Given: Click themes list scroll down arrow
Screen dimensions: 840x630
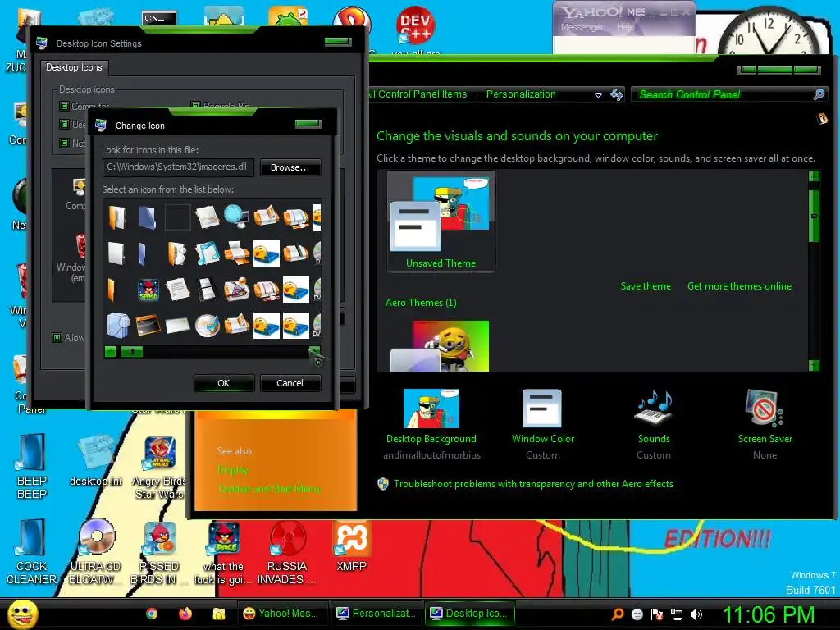Looking at the screenshot, I should pyautogui.click(x=815, y=365).
